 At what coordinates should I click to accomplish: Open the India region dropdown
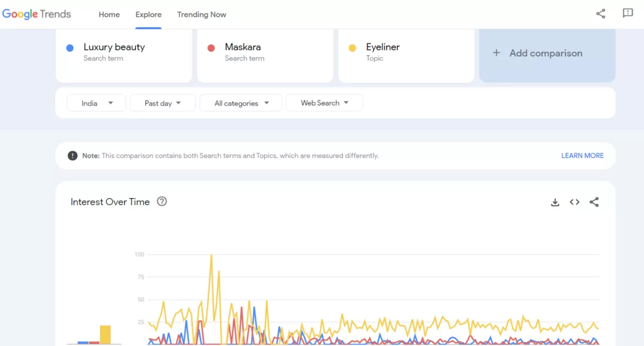point(96,103)
